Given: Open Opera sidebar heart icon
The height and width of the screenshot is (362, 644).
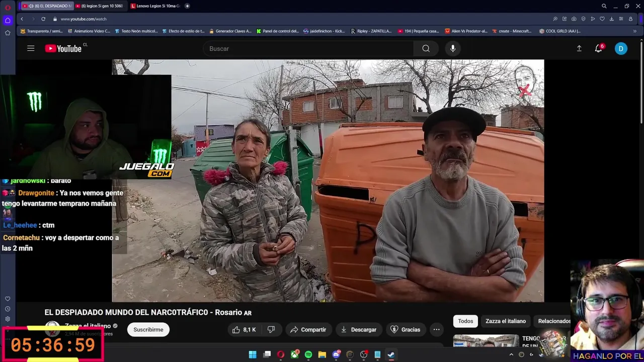Looking at the screenshot, I should [8, 299].
